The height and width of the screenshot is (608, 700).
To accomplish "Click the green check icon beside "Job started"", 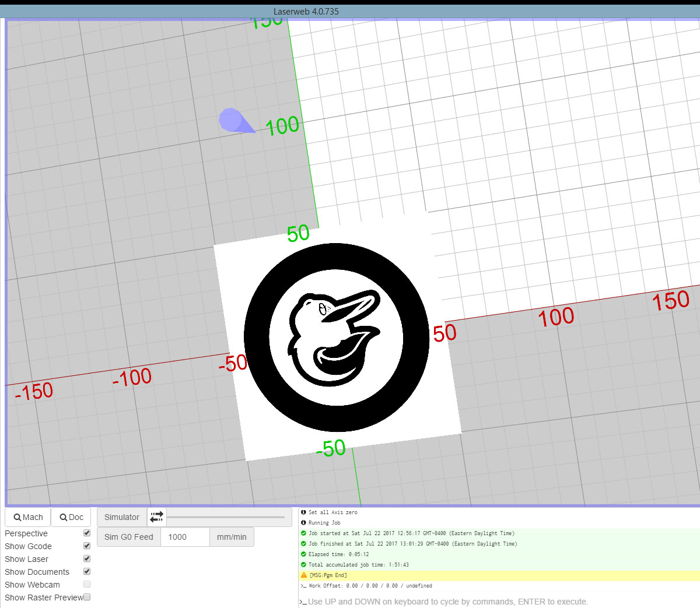I will 303,533.
